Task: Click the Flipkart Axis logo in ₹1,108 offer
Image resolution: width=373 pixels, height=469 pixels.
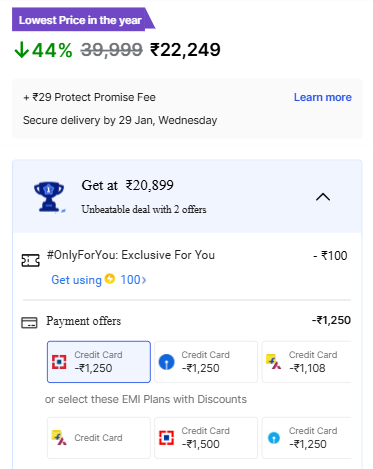Action: [x=274, y=362]
